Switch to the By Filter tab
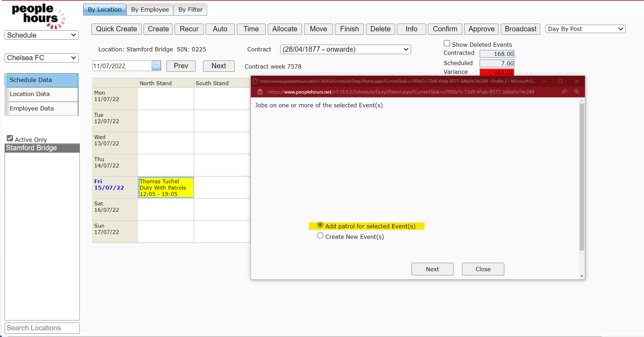 pos(190,9)
